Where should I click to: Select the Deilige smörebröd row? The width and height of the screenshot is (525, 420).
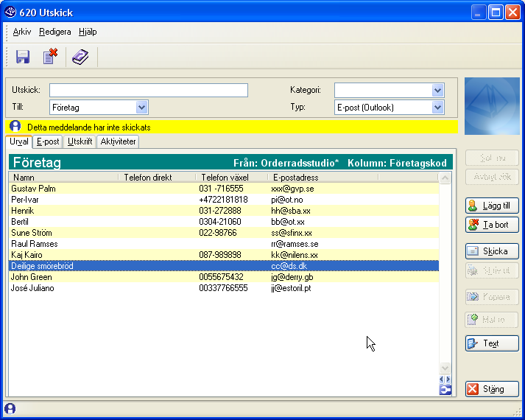coord(224,266)
